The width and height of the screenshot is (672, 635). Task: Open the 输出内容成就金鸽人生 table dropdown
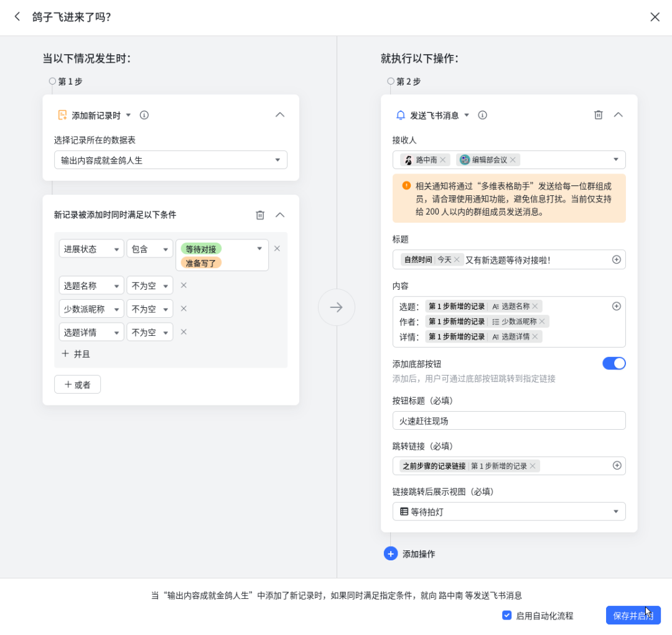(x=170, y=160)
